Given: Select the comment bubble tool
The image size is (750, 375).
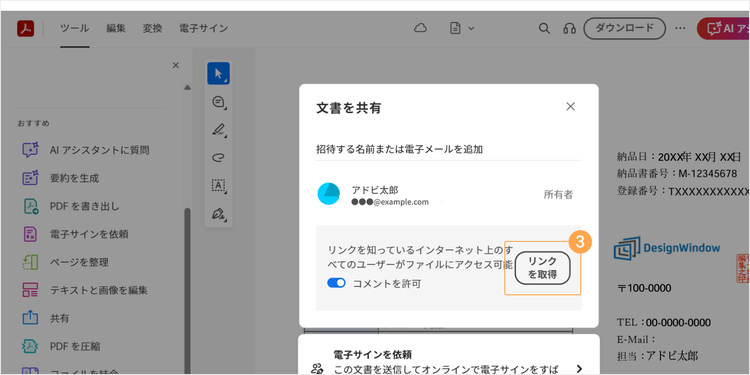Looking at the screenshot, I should [x=218, y=102].
